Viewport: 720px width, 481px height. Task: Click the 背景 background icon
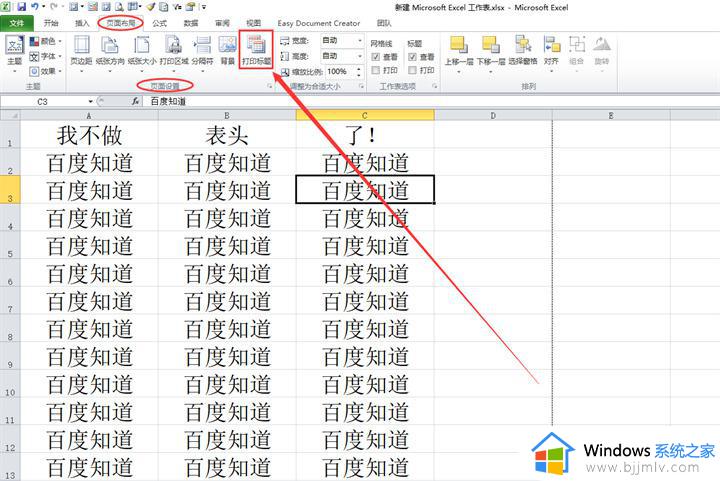pyautogui.click(x=228, y=45)
